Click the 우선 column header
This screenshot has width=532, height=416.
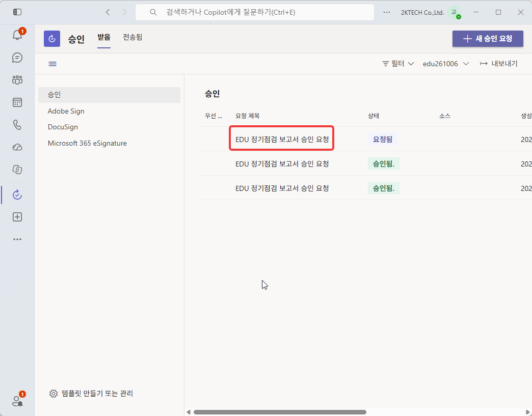[x=214, y=116]
